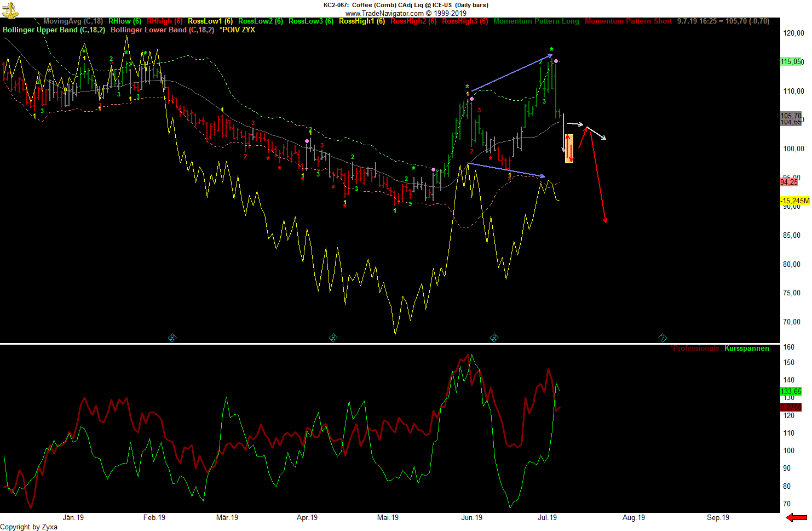Click the Aug.19 date axis label
Image resolution: width=812 pixels, height=531 pixels.
pos(634,517)
